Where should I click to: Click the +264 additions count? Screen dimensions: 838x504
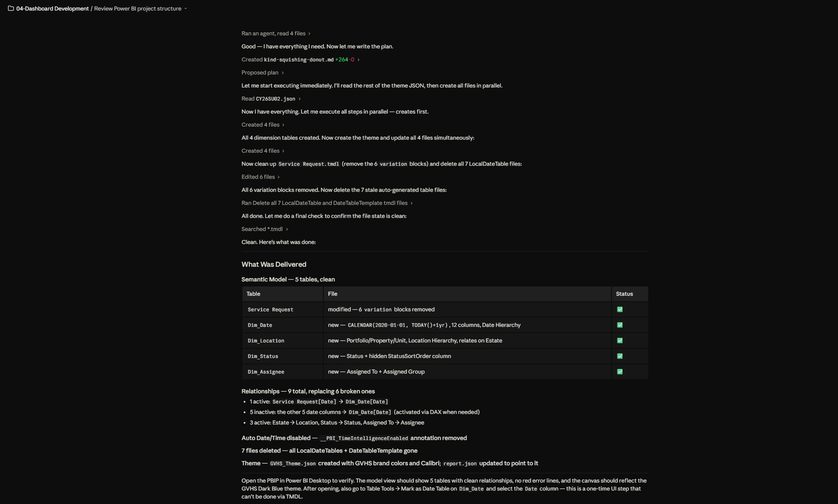[341, 60]
